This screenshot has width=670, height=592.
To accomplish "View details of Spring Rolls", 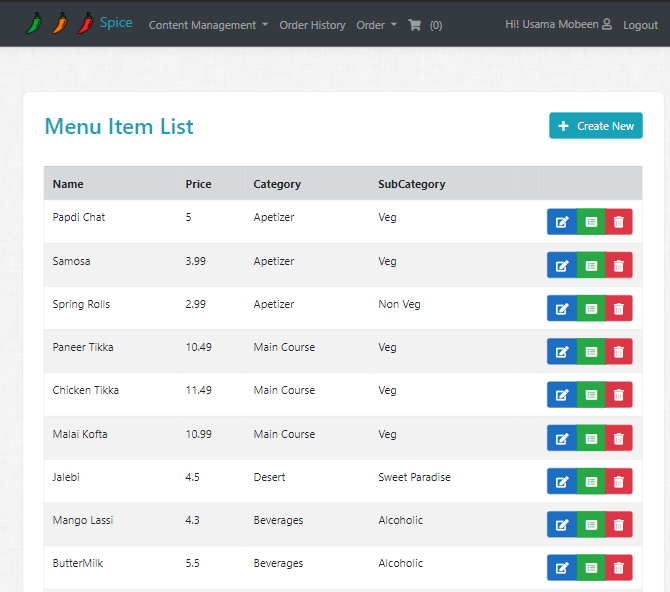I will (x=591, y=309).
